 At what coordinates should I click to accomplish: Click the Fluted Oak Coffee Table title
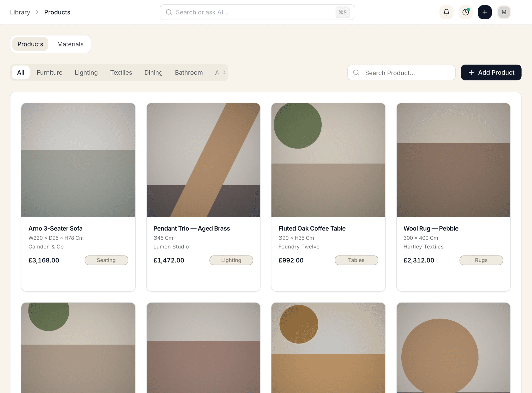312,228
